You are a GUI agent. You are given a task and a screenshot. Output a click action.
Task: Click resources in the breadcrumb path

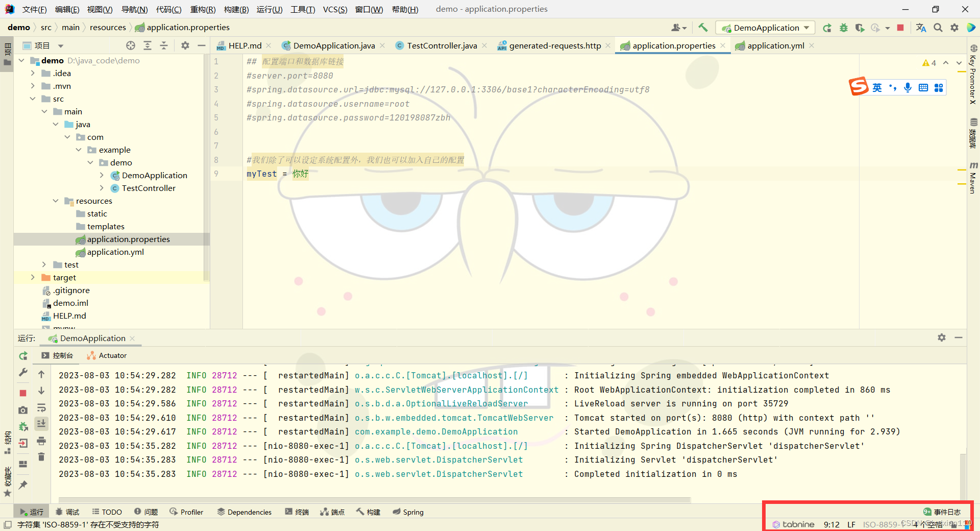click(108, 27)
